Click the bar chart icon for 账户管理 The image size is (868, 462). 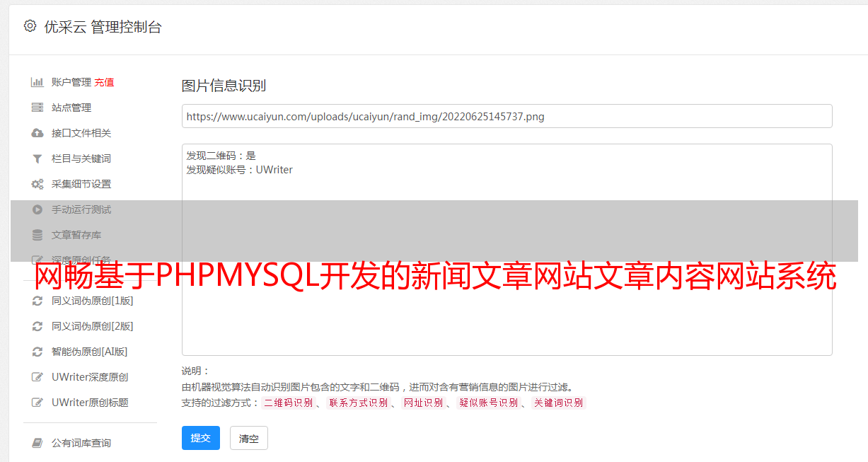(37, 82)
